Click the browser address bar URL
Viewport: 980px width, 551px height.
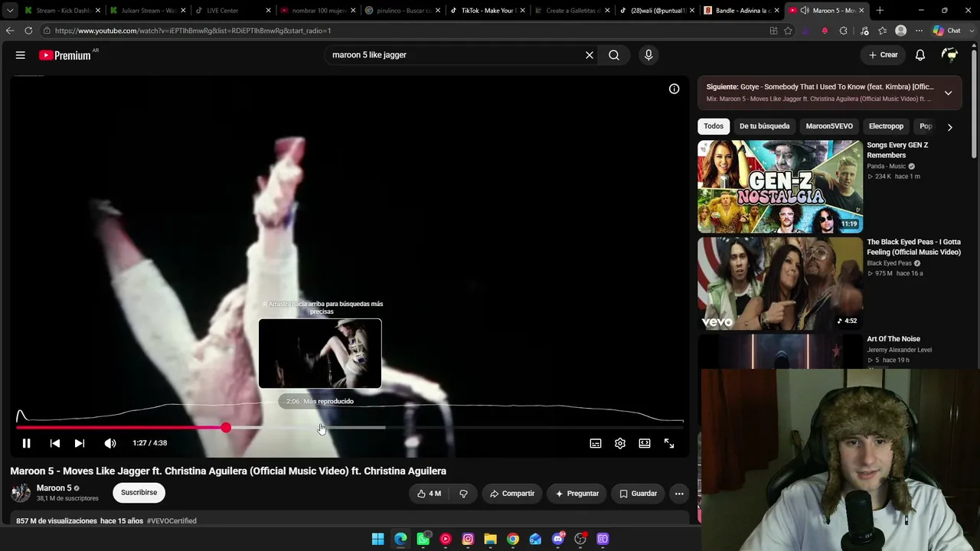pyautogui.click(x=193, y=31)
